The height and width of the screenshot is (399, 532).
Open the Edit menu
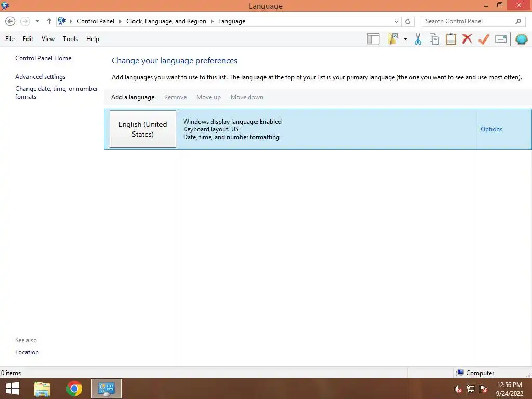28,39
